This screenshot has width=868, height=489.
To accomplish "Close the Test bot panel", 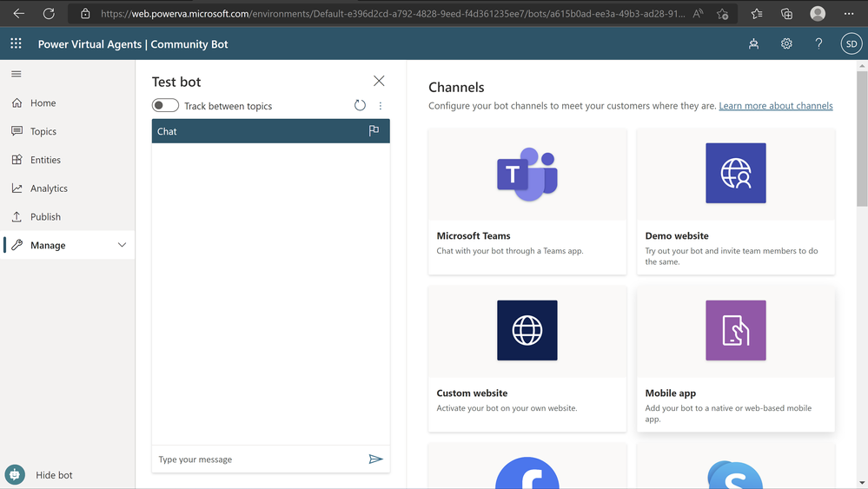I will point(379,81).
